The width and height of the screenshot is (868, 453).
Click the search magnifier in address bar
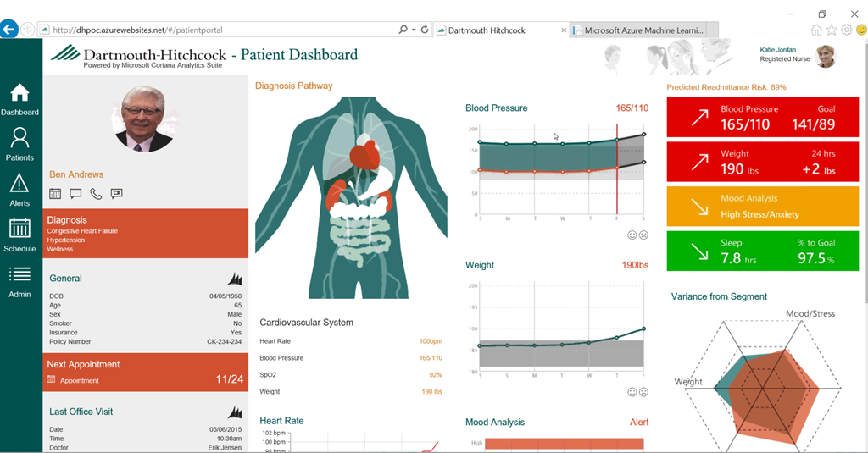click(x=403, y=30)
